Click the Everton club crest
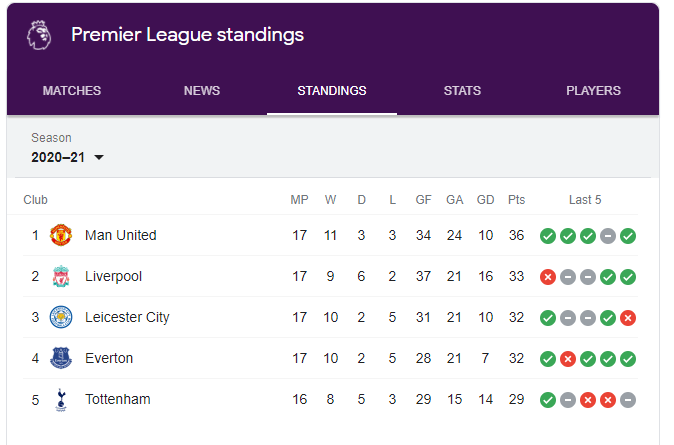 [x=61, y=359]
